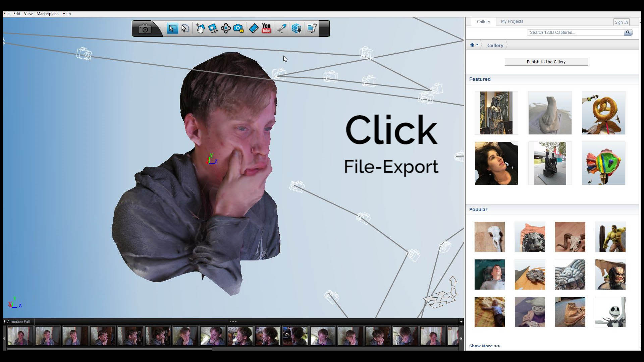This screenshot has height=362, width=644.
Task: Open the featured pretzel capture
Action: pyautogui.click(x=603, y=113)
